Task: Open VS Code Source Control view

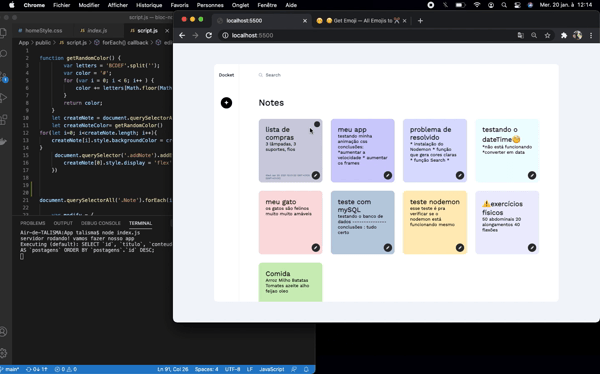Action: tap(3, 76)
